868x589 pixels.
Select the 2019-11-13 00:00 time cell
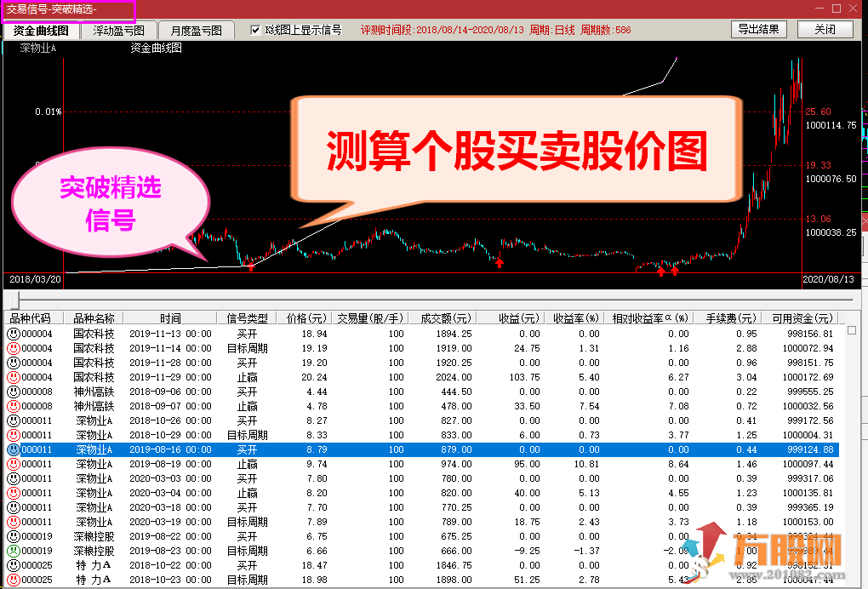tap(170, 334)
